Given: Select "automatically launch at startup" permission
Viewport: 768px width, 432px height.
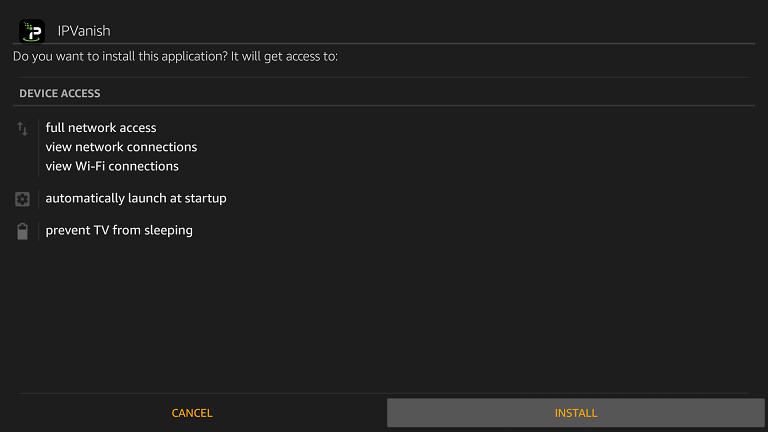Looking at the screenshot, I should 136,198.
